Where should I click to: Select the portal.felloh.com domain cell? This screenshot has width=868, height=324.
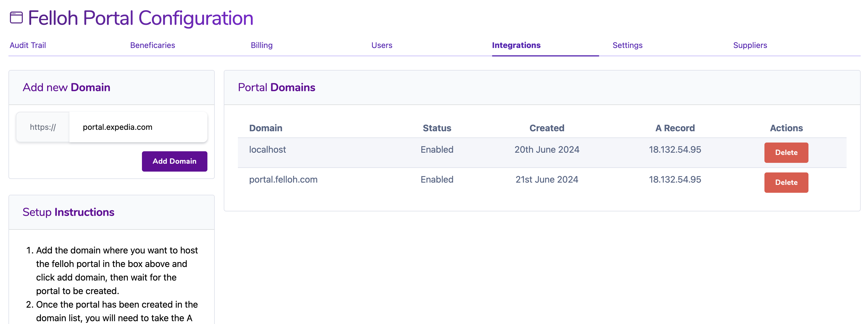coord(283,179)
